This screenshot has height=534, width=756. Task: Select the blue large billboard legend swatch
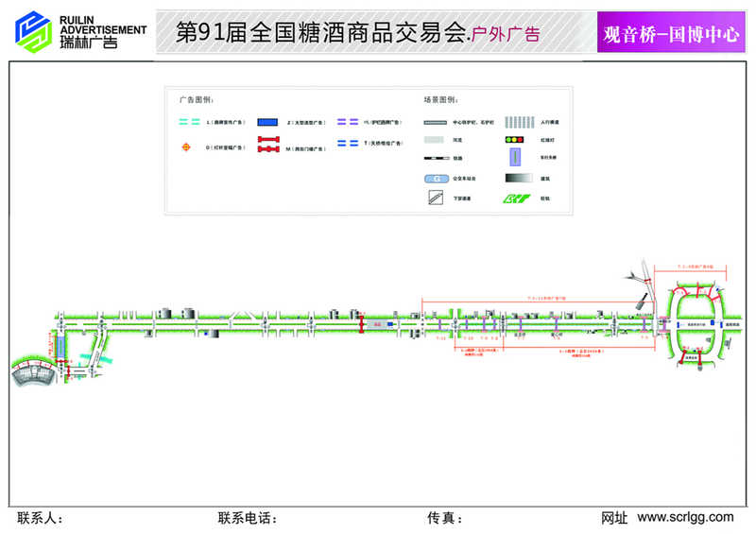(x=268, y=123)
